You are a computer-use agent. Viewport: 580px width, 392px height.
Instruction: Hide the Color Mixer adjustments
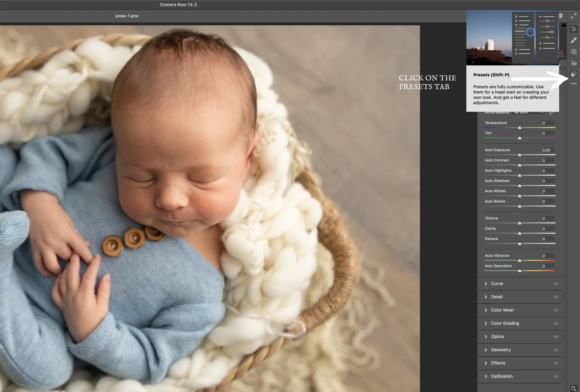555,310
